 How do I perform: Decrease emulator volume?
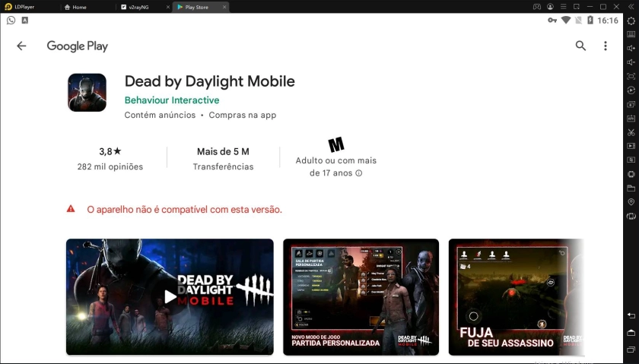pyautogui.click(x=631, y=62)
